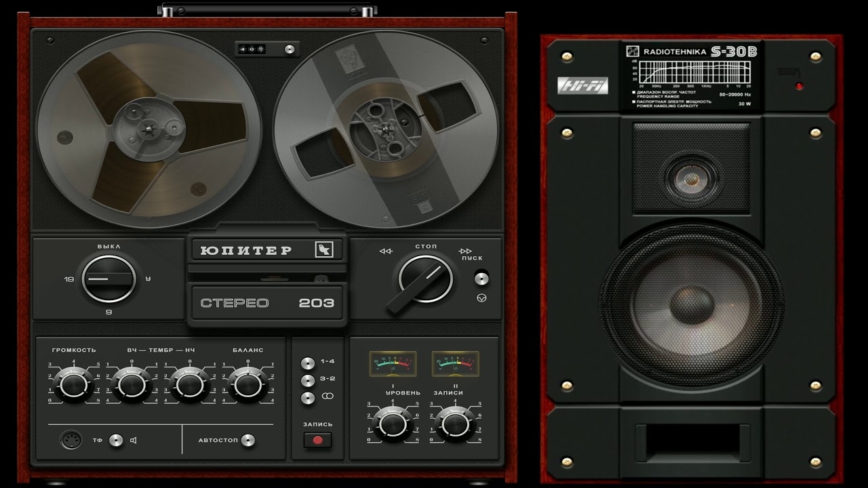Click the fast-forward double-arrow symbol above ПУСК

point(465,251)
